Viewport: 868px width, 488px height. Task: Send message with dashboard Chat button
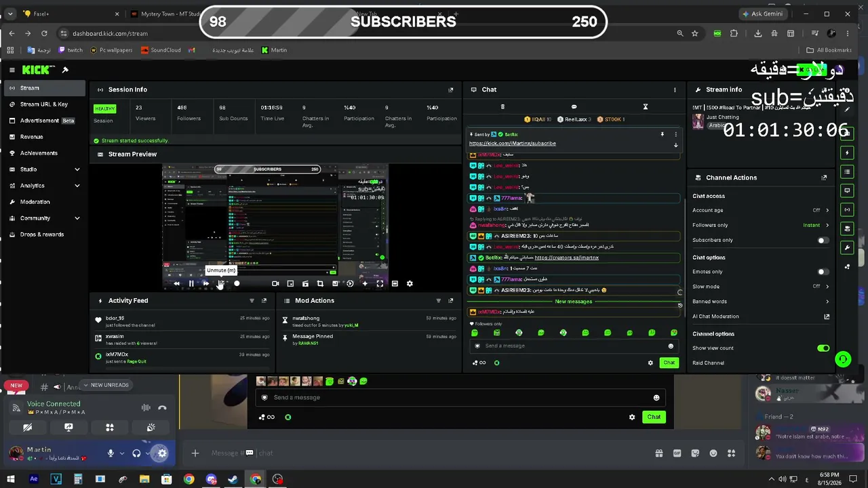(x=669, y=363)
